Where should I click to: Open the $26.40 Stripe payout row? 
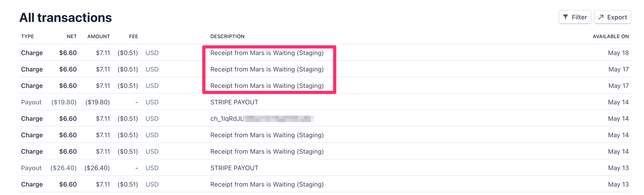325,168
